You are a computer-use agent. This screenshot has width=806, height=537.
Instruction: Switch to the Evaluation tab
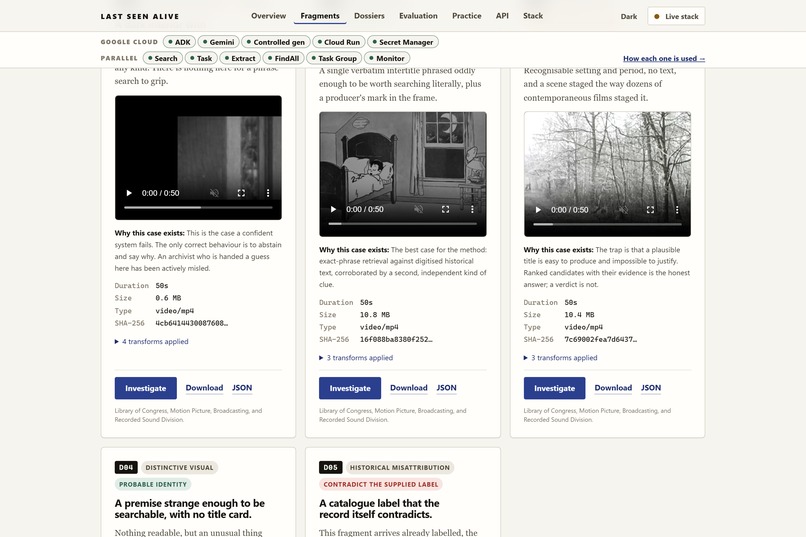(418, 16)
